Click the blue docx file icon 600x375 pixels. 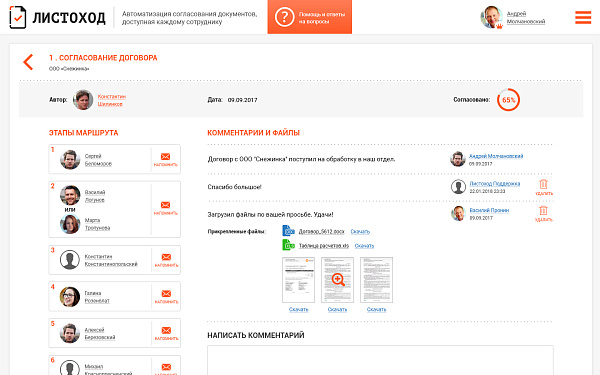288,231
